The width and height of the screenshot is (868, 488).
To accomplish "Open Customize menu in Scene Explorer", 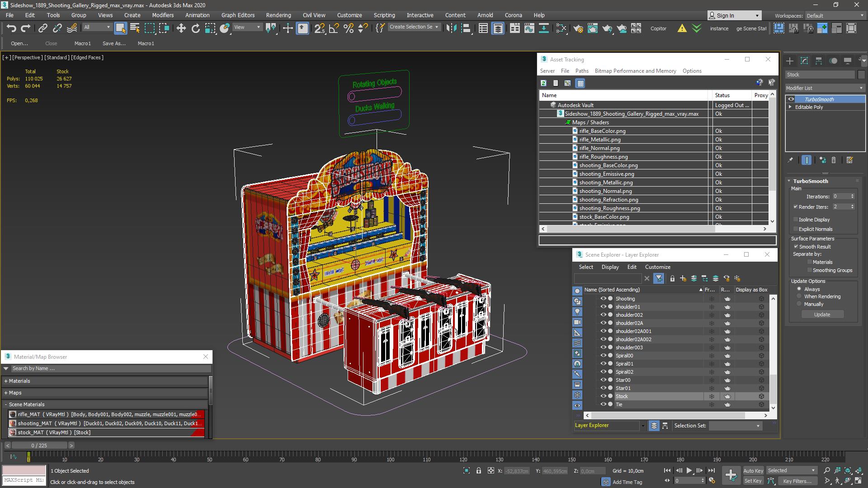I will [657, 267].
